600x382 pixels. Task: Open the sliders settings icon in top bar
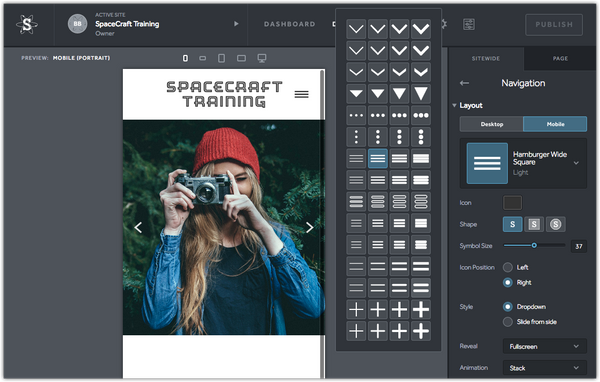click(x=469, y=24)
